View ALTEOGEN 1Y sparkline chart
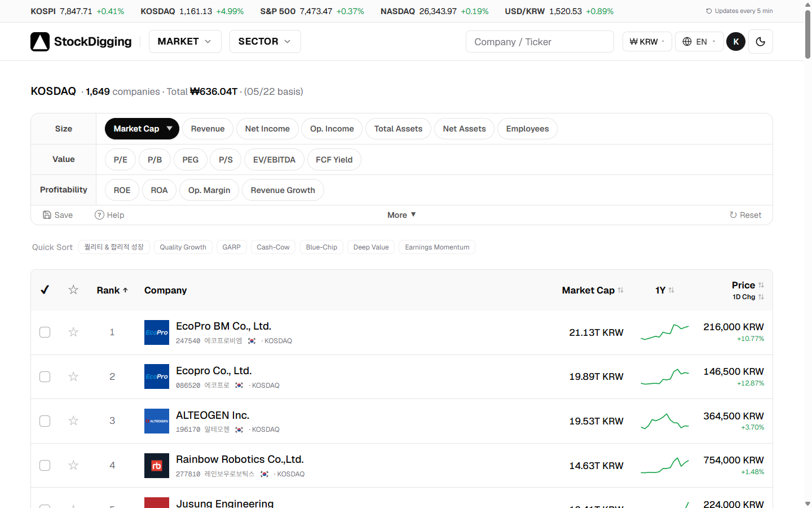 [665, 421]
